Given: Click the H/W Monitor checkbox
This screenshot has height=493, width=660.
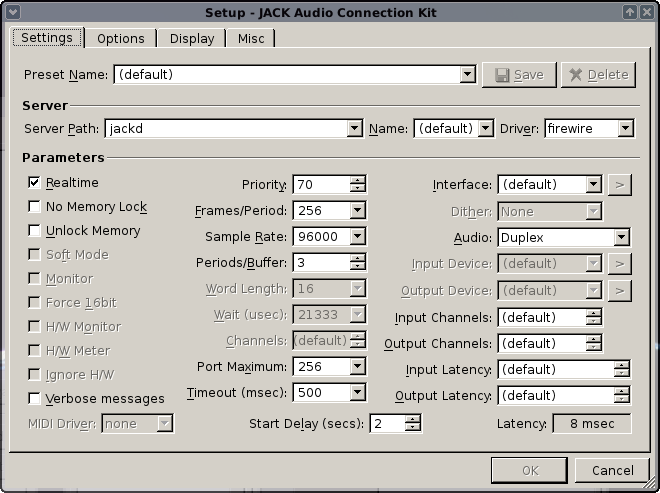Looking at the screenshot, I should [34, 326].
